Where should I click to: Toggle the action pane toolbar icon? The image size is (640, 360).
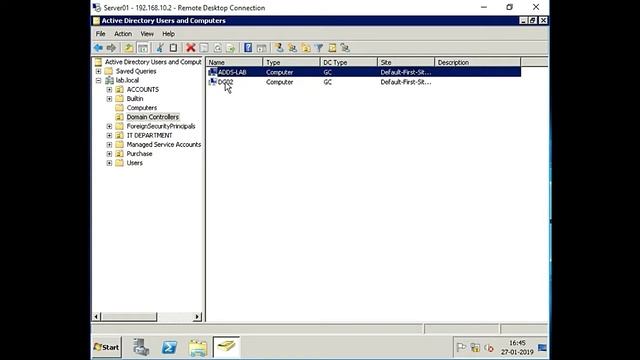pos(261,48)
